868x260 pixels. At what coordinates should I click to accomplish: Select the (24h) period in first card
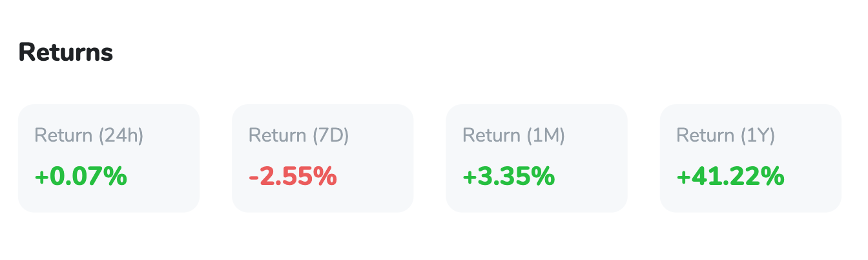point(121,136)
